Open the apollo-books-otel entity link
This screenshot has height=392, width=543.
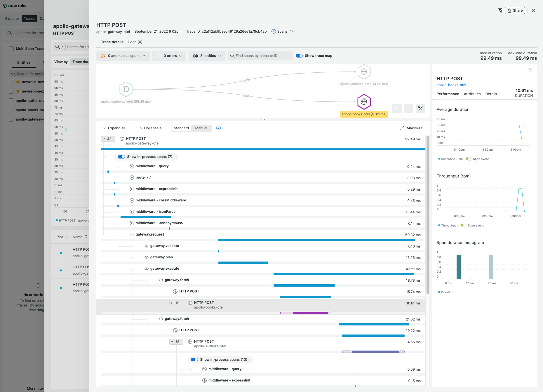click(451, 85)
